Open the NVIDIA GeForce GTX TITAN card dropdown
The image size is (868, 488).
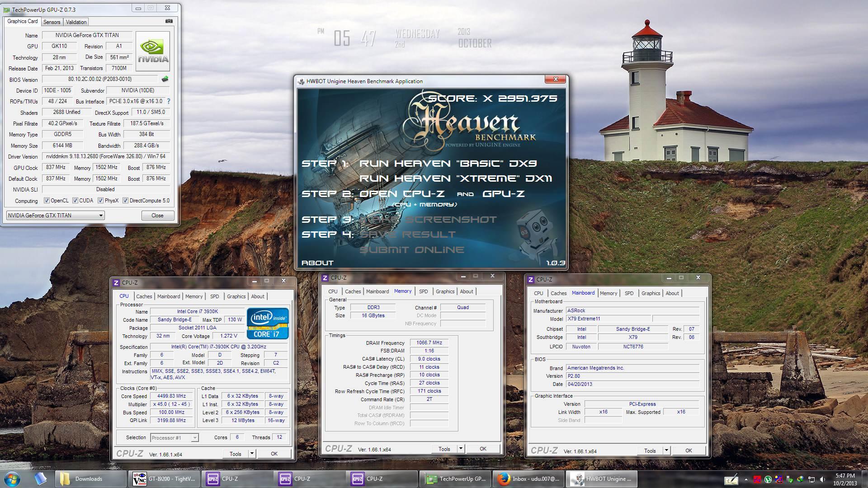tap(55, 216)
